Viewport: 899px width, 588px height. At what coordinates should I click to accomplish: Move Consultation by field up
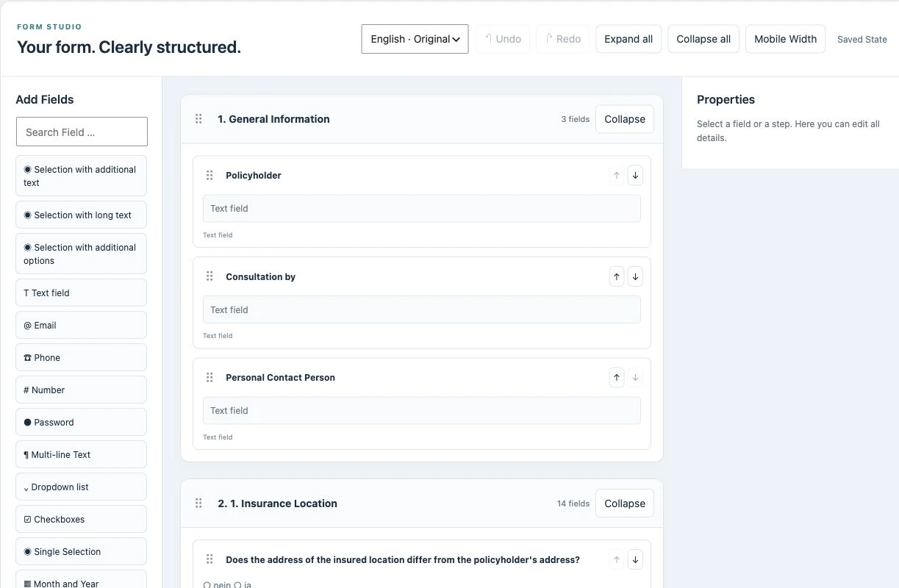(x=616, y=277)
